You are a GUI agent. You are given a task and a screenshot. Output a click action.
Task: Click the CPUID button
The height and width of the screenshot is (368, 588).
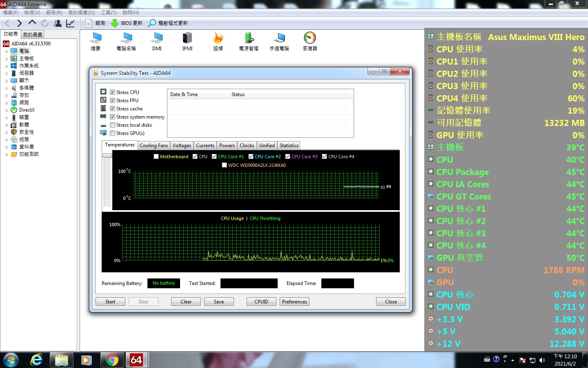coord(261,302)
